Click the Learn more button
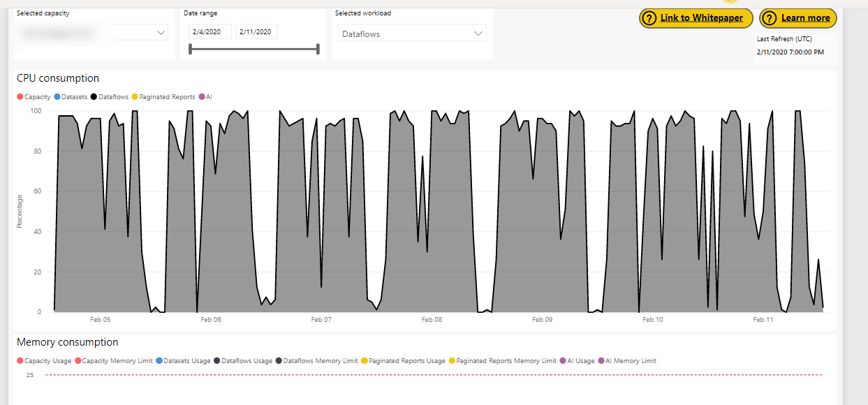This screenshot has height=405, width=868. coord(797,18)
